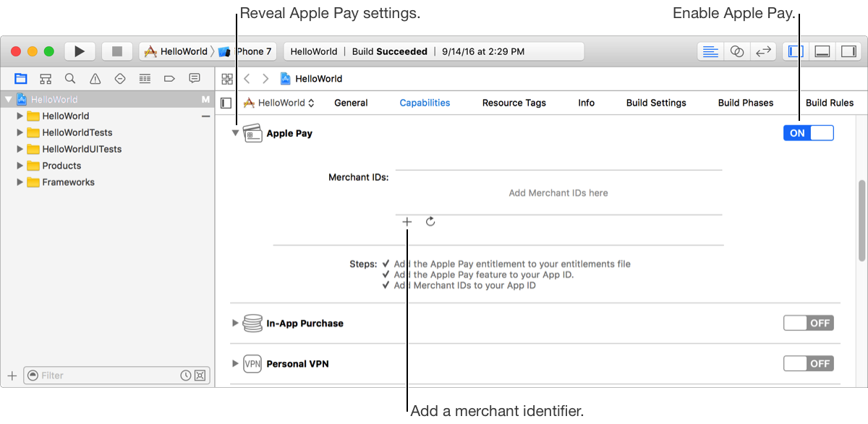
Task: Filter by recently modified files clock icon
Action: pyautogui.click(x=186, y=376)
